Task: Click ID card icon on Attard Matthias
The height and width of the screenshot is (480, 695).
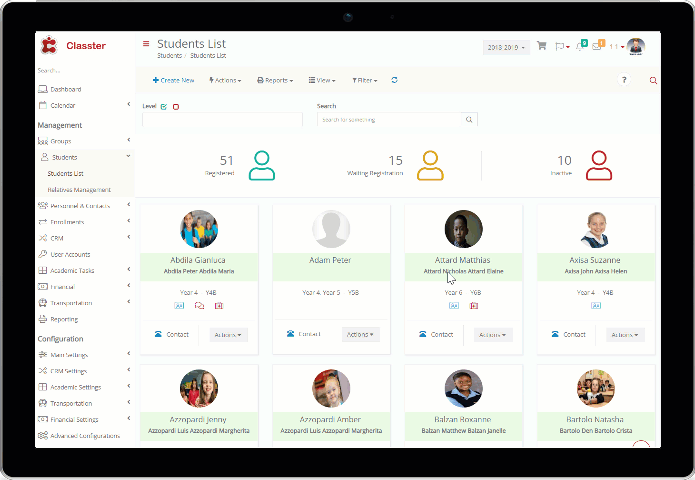Action: [454, 305]
